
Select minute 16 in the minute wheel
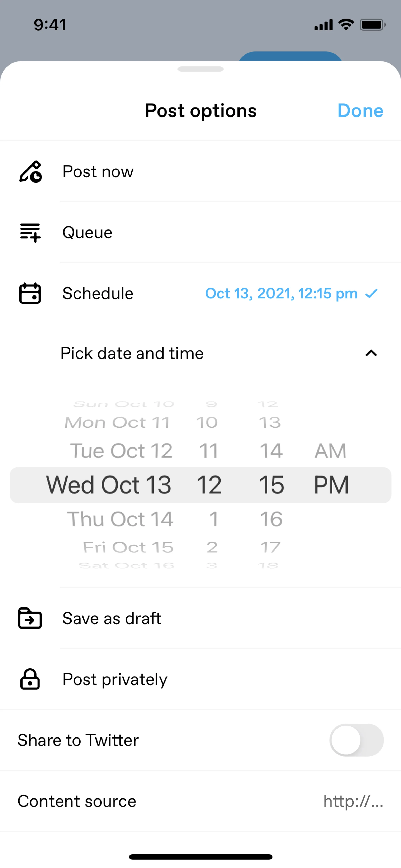click(271, 519)
